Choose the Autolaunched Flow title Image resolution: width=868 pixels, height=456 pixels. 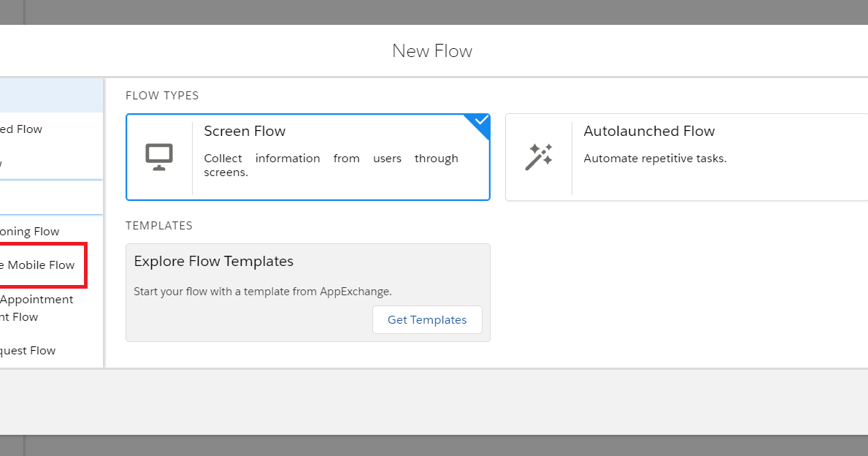[x=649, y=132]
